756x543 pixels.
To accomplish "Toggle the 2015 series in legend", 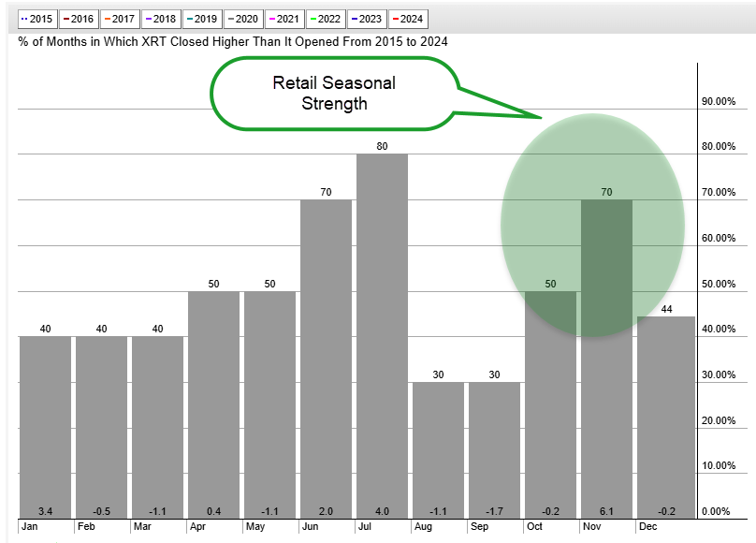I will [x=37, y=19].
